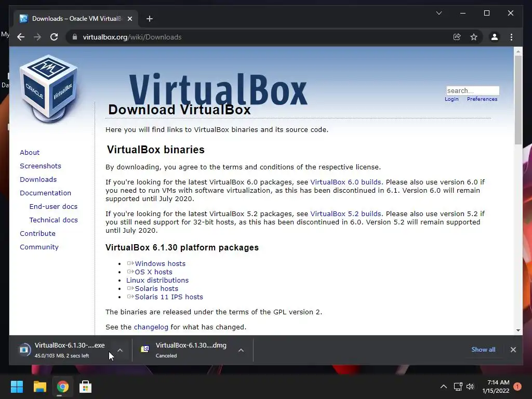Select the Downloads – Oracle VM VirtualBox tab
This screenshot has height=399, width=532.
pyautogui.click(x=76, y=19)
